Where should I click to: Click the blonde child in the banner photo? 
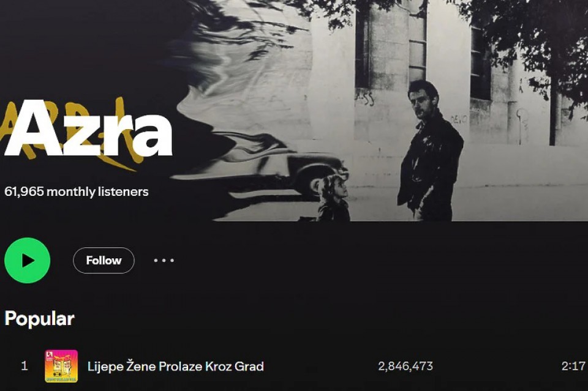click(333, 198)
